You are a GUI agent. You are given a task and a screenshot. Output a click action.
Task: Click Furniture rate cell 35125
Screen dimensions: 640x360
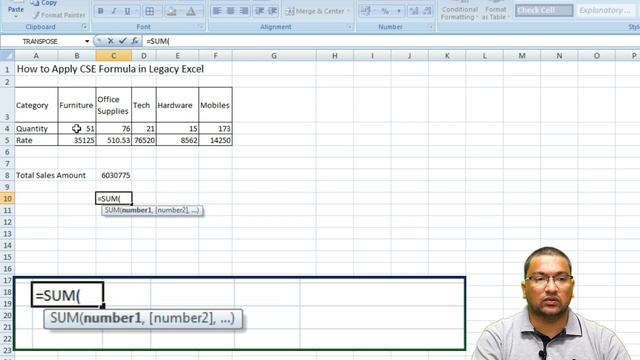(77, 140)
